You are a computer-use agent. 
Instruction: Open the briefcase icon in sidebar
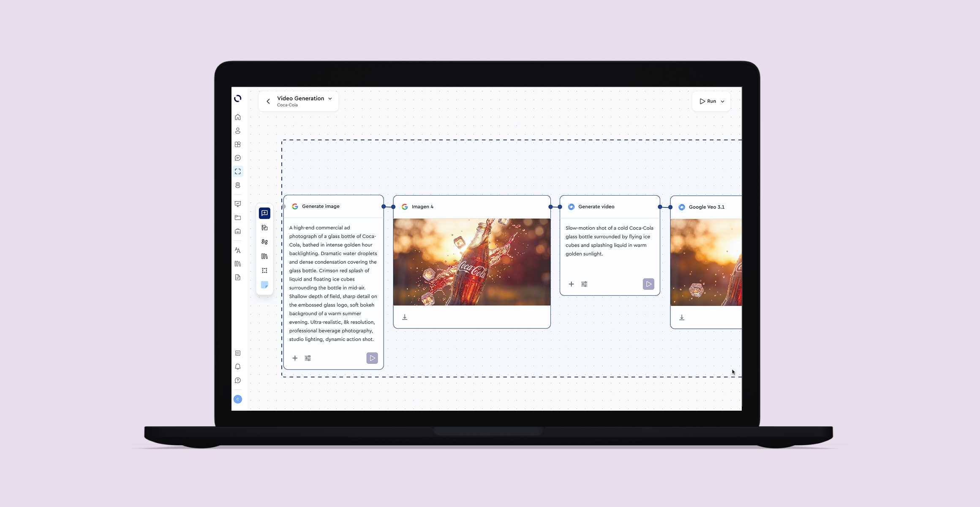238,231
